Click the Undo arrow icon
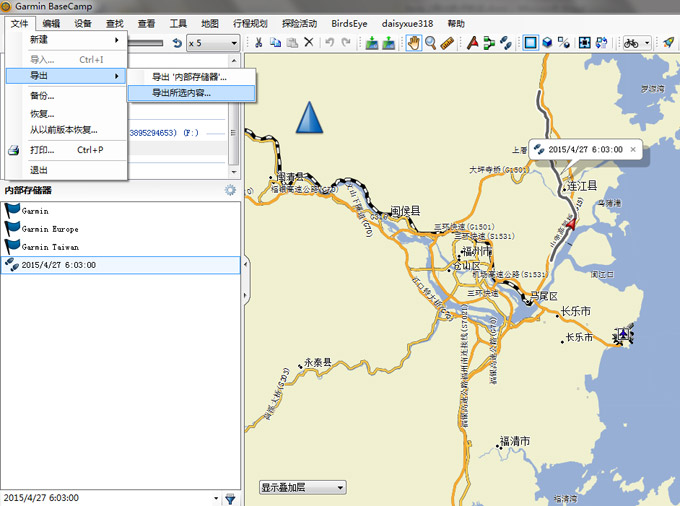680x506 pixels. 330,42
